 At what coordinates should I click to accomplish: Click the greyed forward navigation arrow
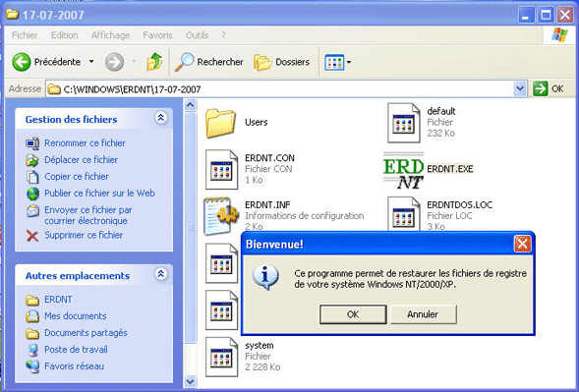point(114,62)
